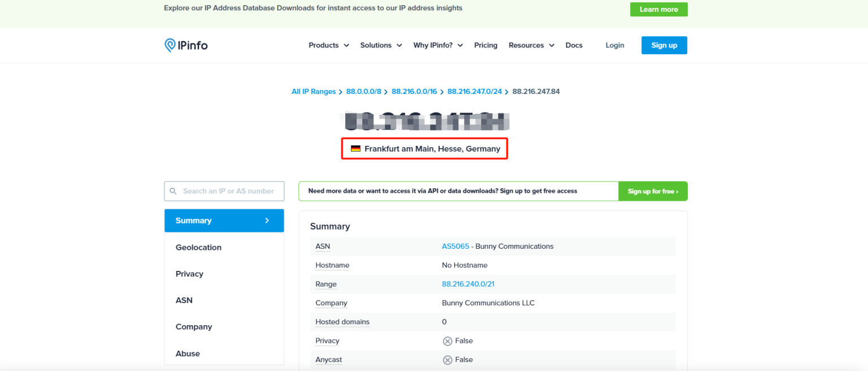
Task: Open the 88.216.247.0/24 breadcrumb link
Action: pos(475,92)
